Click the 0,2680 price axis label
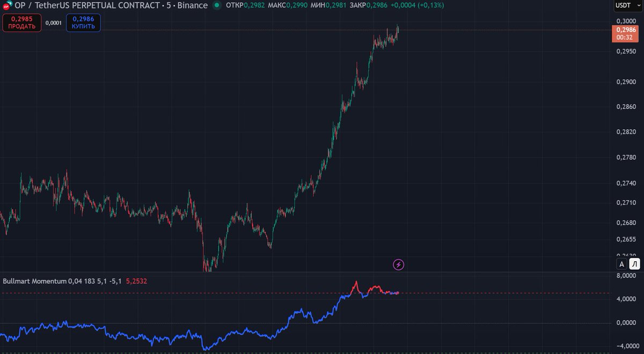Viewport: 644px width, 354px height. click(x=626, y=223)
